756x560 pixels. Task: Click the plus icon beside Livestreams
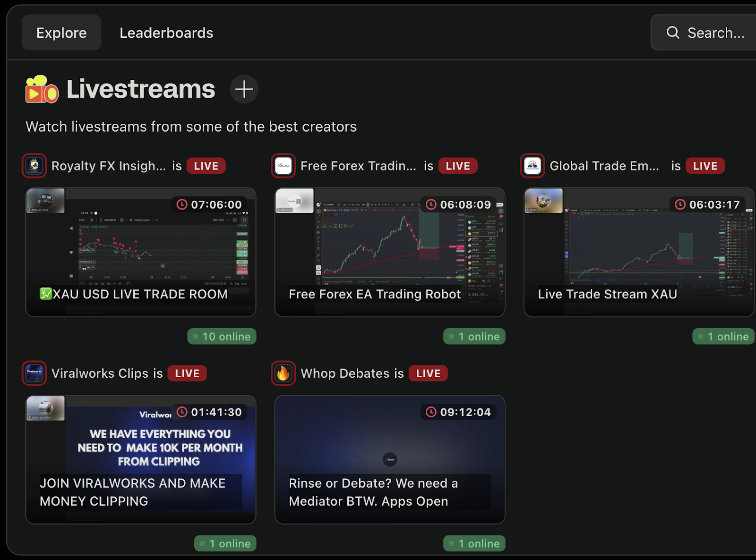coord(244,89)
